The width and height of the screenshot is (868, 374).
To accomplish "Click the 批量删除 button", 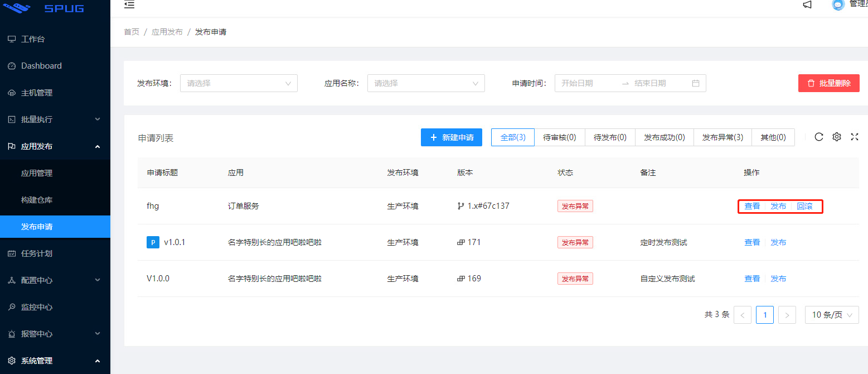I will click(829, 83).
